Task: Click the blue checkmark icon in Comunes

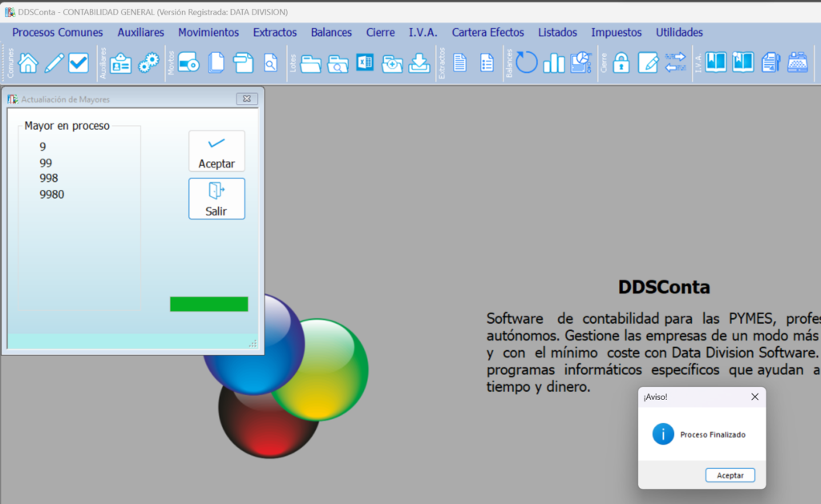Action: (x=79, y=62)
